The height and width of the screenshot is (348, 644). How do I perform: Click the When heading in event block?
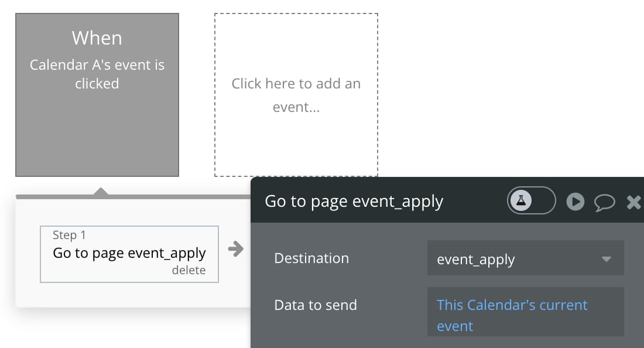pos(97,38)
